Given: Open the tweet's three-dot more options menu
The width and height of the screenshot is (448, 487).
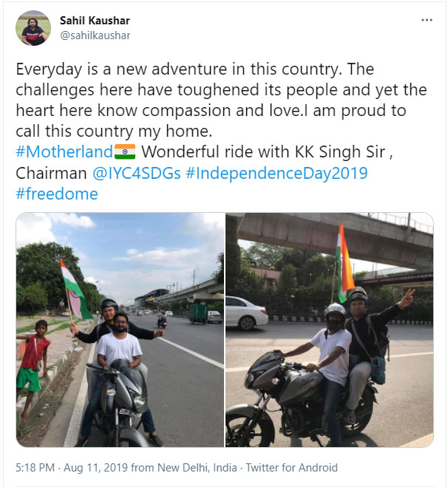Looking at the screenshot, I should tap(427, 20).
